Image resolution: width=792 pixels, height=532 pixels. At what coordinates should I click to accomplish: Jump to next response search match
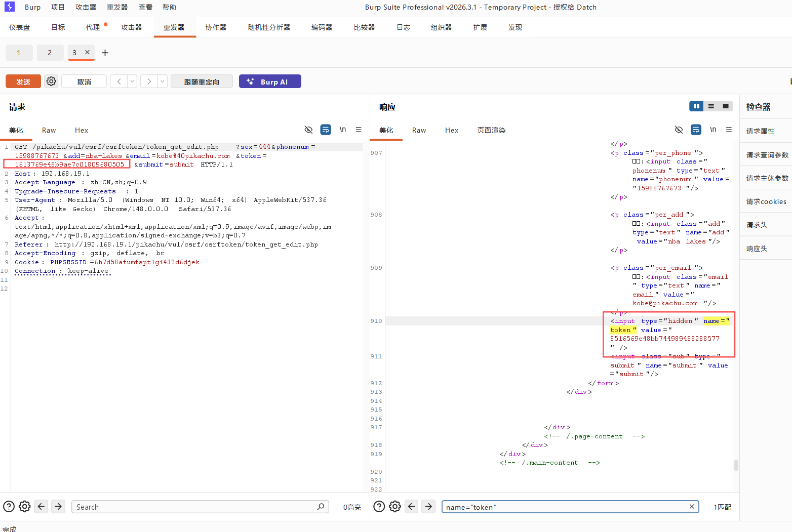click(428, 506)
